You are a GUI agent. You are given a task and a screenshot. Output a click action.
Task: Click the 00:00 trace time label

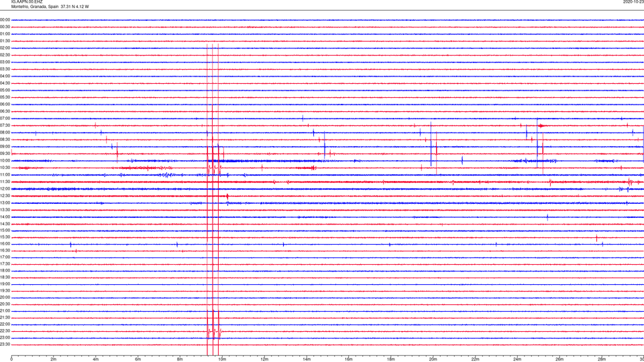click(5, 19)
